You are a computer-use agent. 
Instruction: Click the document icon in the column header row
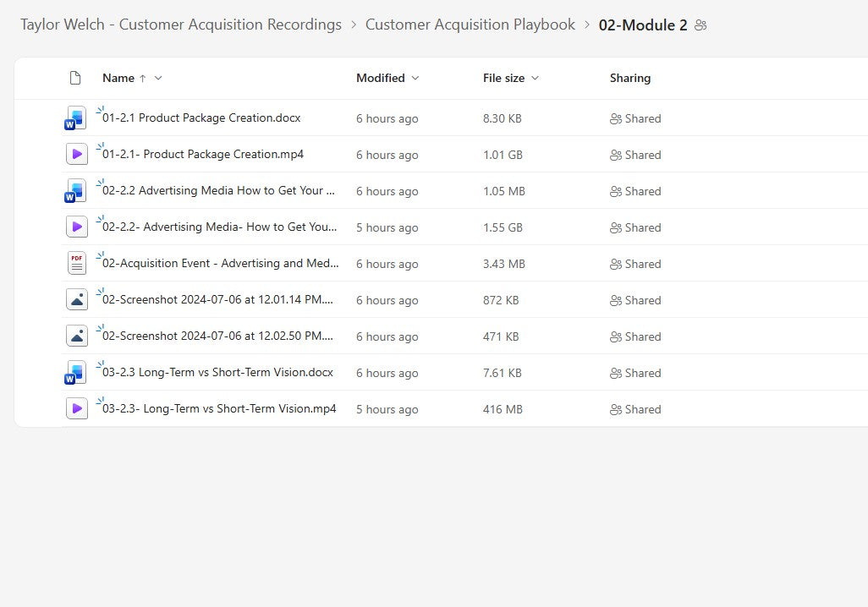tap(75, 78)
